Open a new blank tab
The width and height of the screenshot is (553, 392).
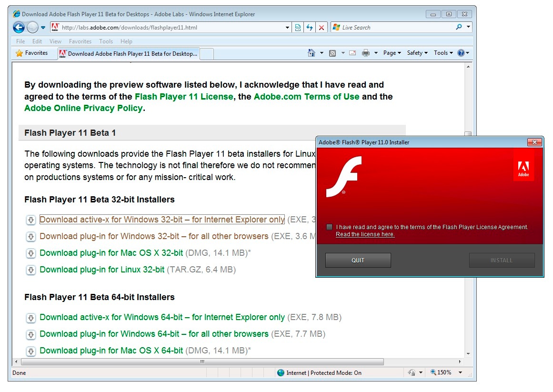[207, 54]
